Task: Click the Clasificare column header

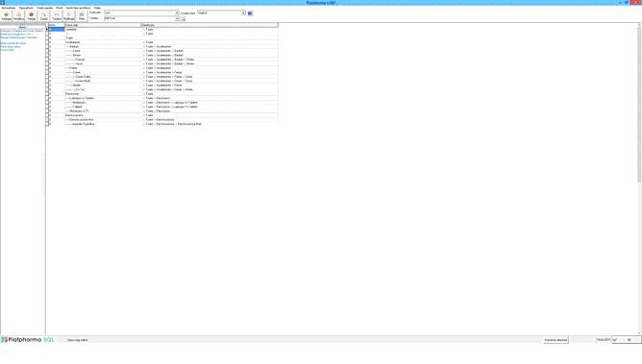Action: click(x=210, y=25)
